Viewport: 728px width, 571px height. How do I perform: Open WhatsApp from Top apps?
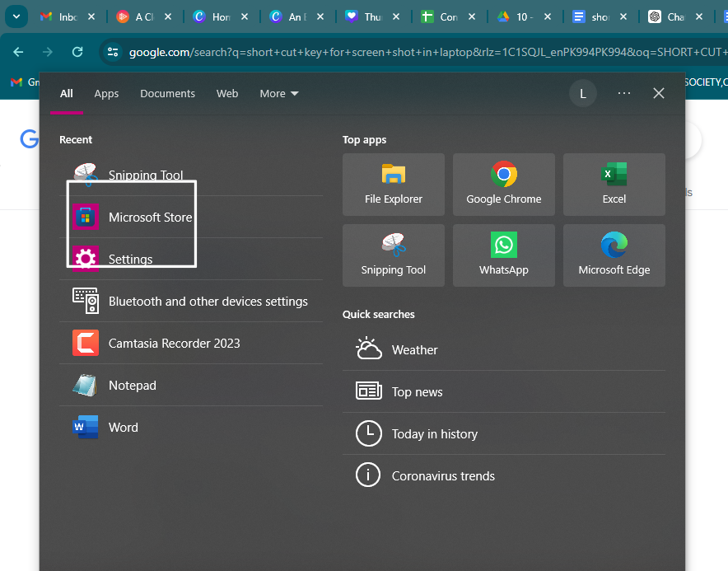tap(503, 255)
